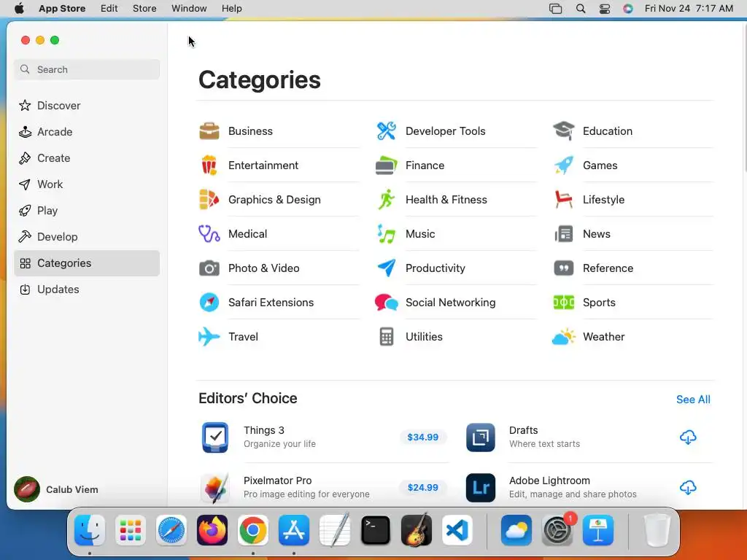Open the Edit menu
Image resolution: width=747 pixels, height=560 pixels.
coord(109,9)
